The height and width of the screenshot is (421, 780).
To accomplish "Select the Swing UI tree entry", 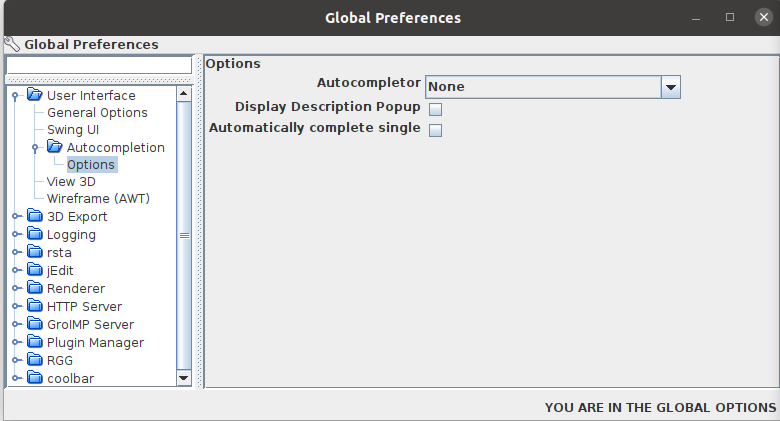I will coord(73,130).
